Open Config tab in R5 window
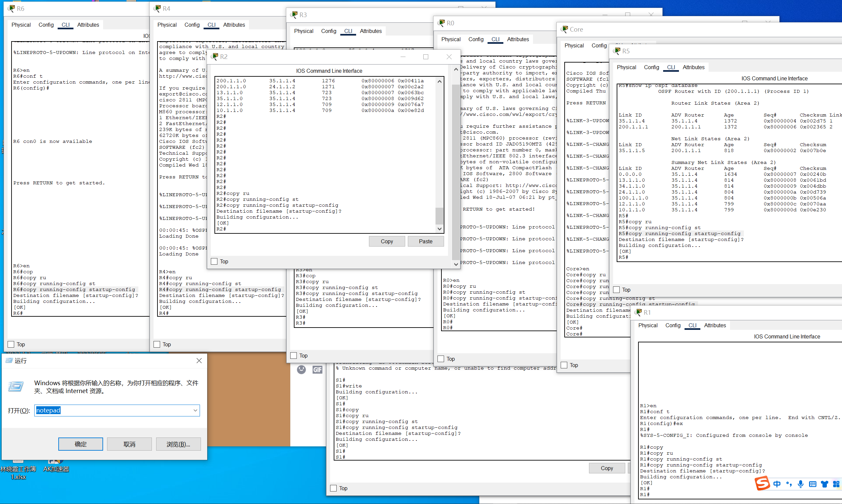The width and height of the screenshot is (842, 504). click(x=651, y=67)
